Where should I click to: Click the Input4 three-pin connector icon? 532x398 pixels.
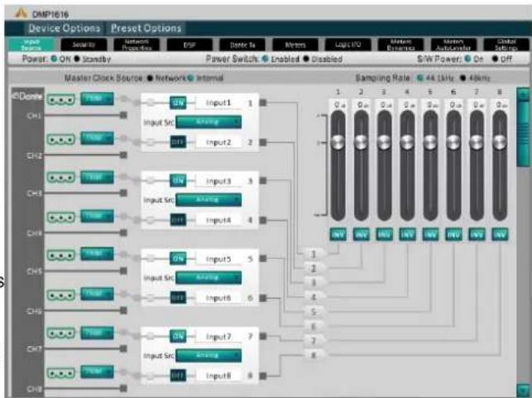61,217
